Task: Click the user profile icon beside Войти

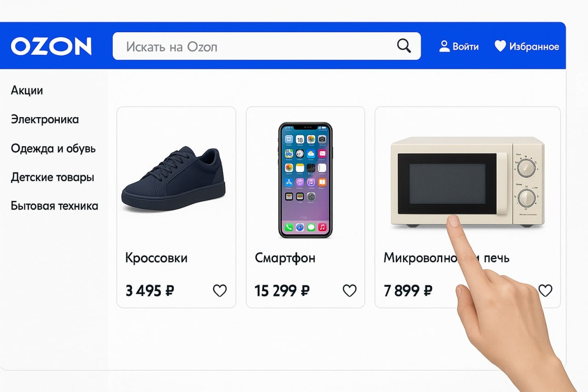Action: click(x=444, y=47)
